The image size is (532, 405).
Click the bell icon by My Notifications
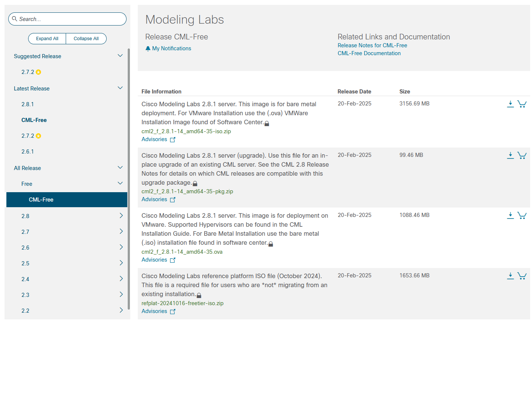[148, 48]
